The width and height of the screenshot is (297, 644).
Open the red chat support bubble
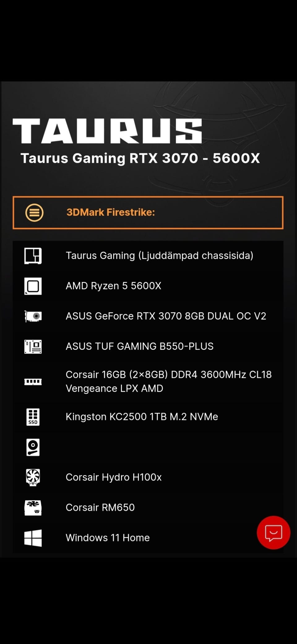[x=273, y=533]
